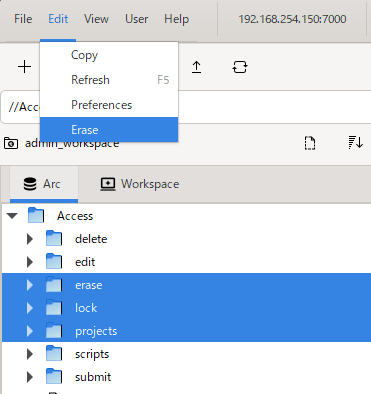Click the admin_workspace folder icon
371x394 pixels.
tap(11, 144)
